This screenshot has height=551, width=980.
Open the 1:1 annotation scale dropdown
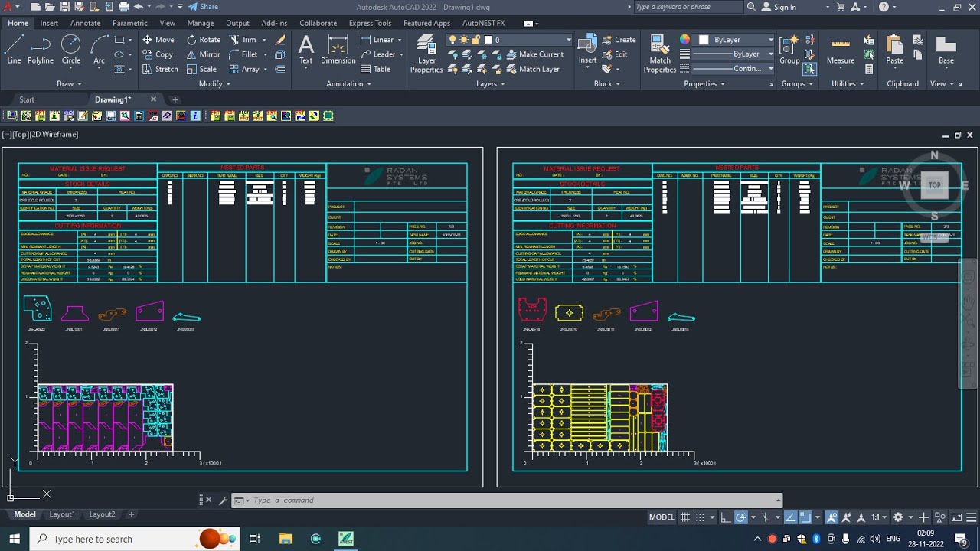[880, 517]
